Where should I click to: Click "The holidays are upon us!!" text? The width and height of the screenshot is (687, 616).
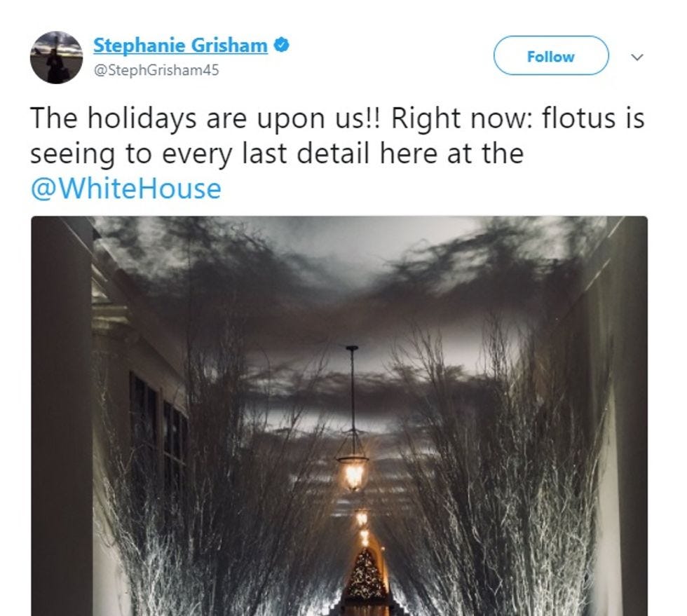206,118
